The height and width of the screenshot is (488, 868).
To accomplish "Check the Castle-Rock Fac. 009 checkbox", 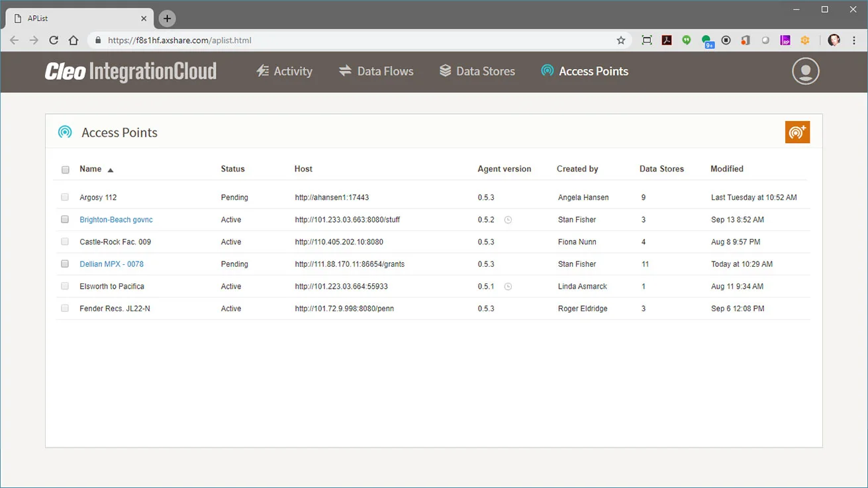I will pos(65,242).
